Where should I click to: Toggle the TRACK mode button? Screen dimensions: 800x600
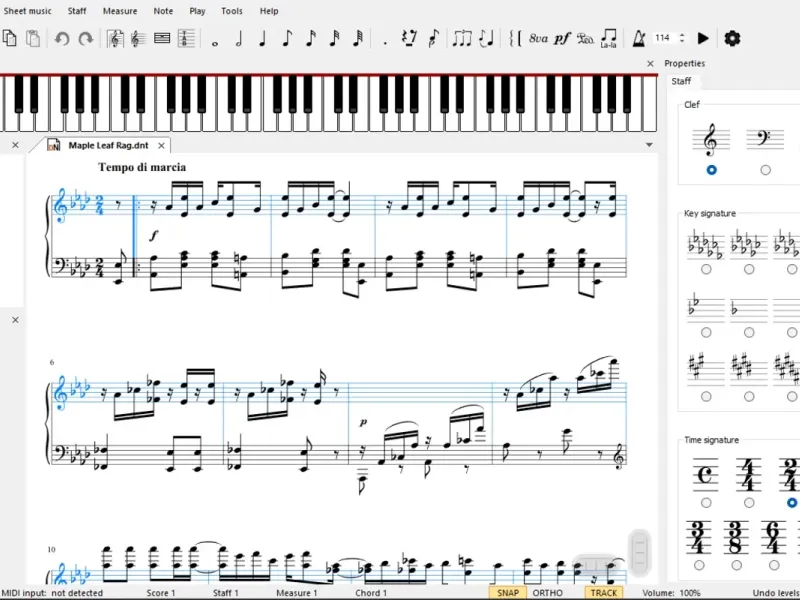coord(604,593)
